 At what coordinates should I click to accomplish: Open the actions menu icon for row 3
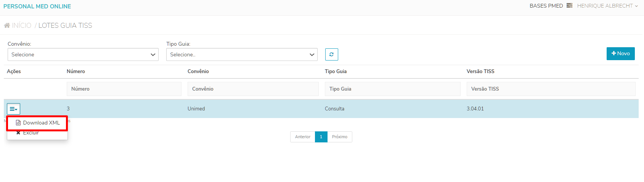coord(13,109)
